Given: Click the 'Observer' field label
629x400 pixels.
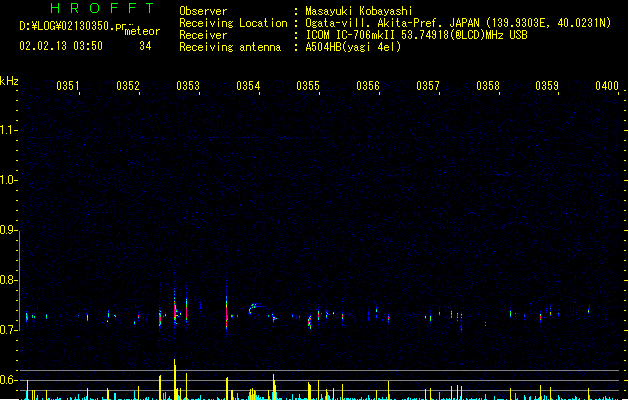Looking at the screenshot, I should [203, 11].
